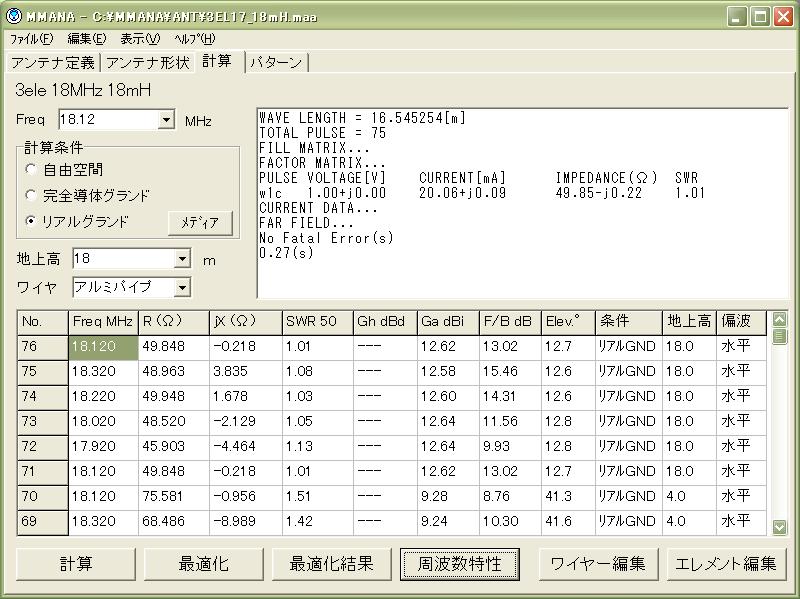Select row number 74

tap(43, 397)
